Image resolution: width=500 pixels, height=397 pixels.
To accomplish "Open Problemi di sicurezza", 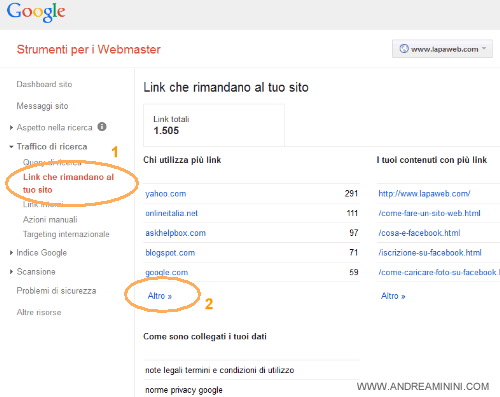I will coord(56,291).
